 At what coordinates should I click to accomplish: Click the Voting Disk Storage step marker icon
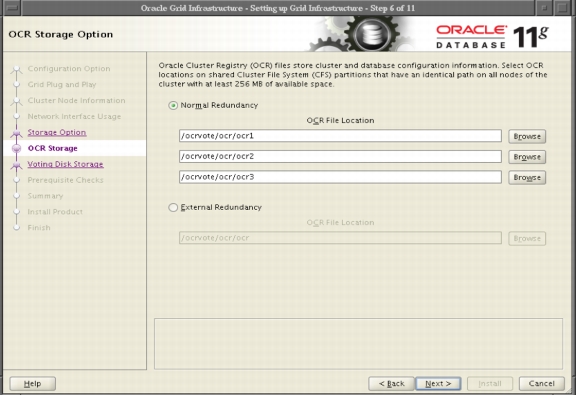pyautogui.click(x=16, y=165)
